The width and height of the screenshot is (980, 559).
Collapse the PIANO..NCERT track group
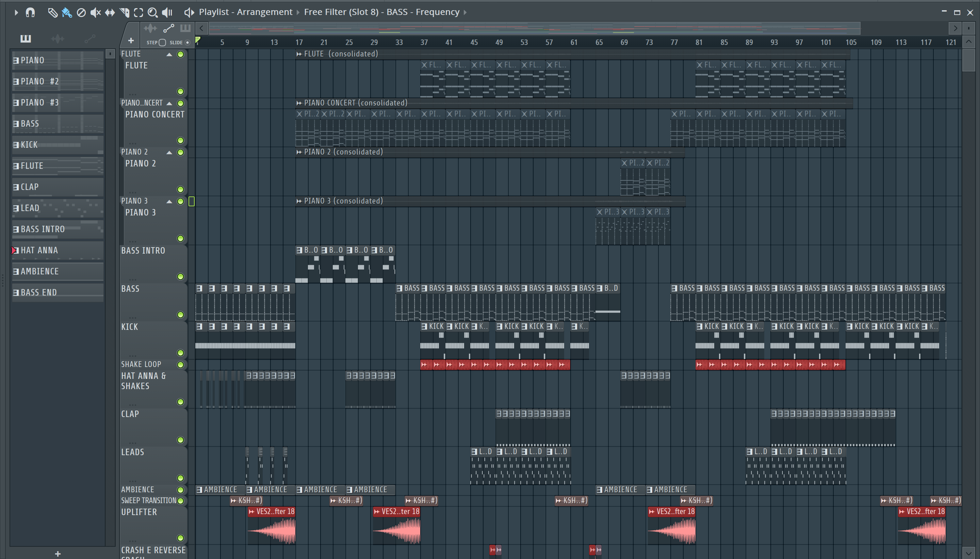tap(169, 103)
